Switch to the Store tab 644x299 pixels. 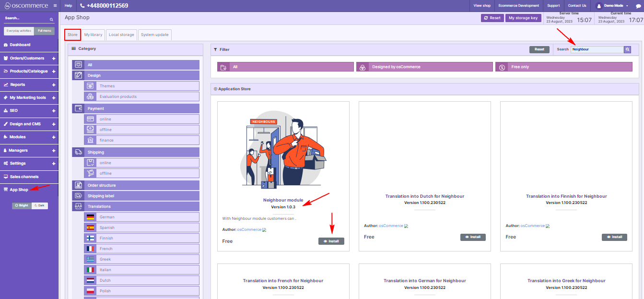[72, 35]
